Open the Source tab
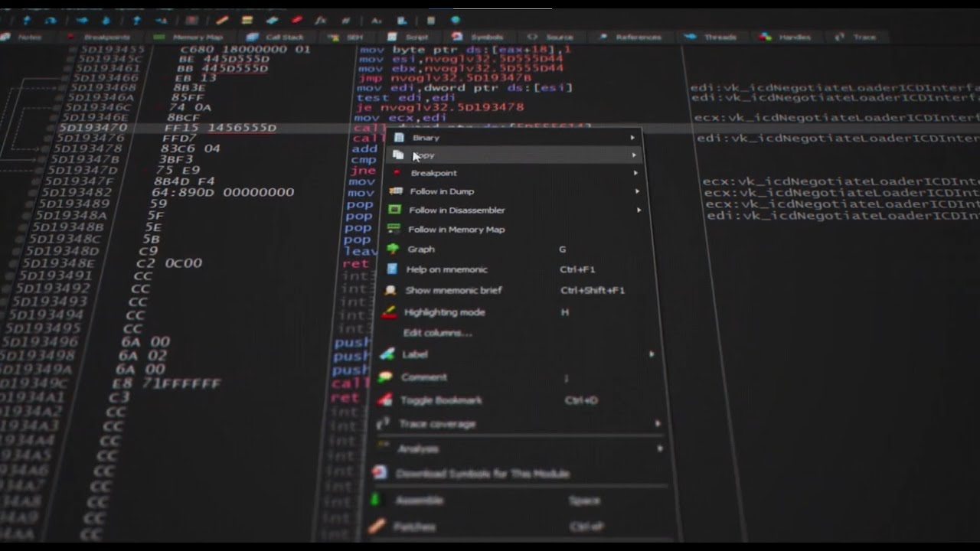 click(x=552, y=37)
